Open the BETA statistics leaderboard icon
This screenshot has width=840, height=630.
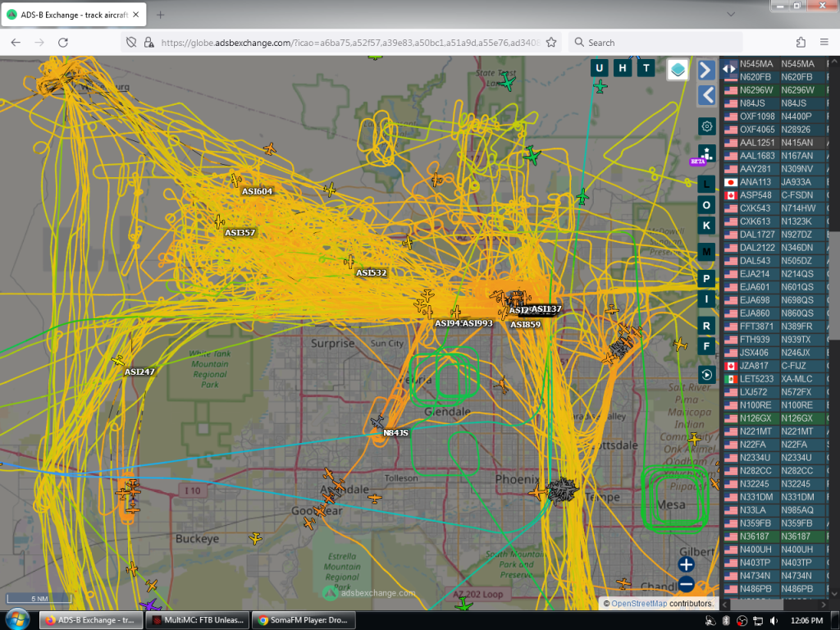(x=706, y=153)
